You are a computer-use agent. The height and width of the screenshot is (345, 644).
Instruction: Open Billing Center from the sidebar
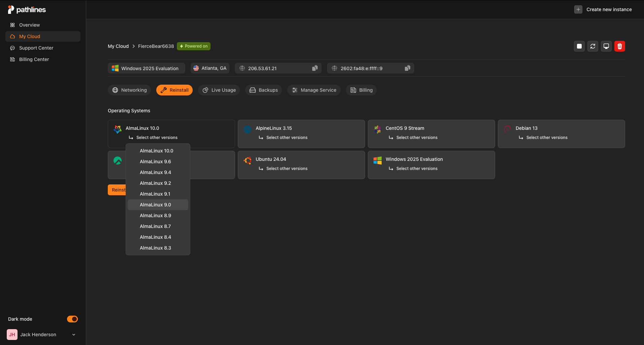pyautogui.click(x=33, y=59)
